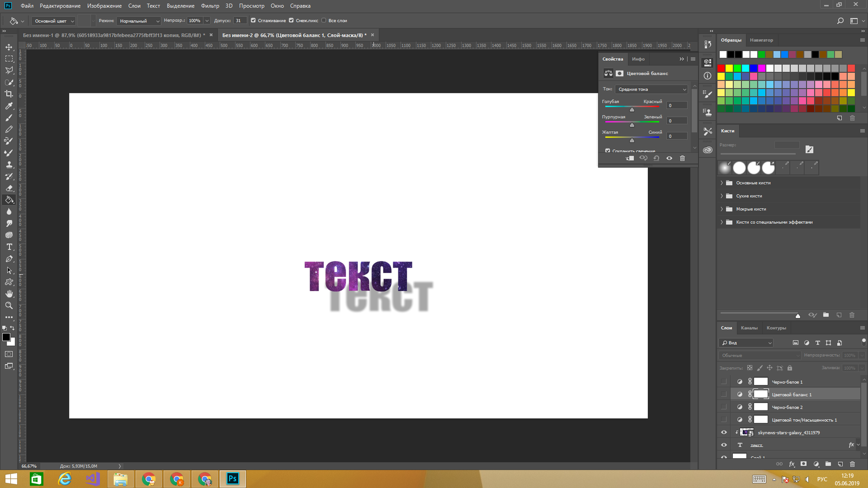868x488 pixels.
Task: Select the Blur tool
Action: pos(9,211)
